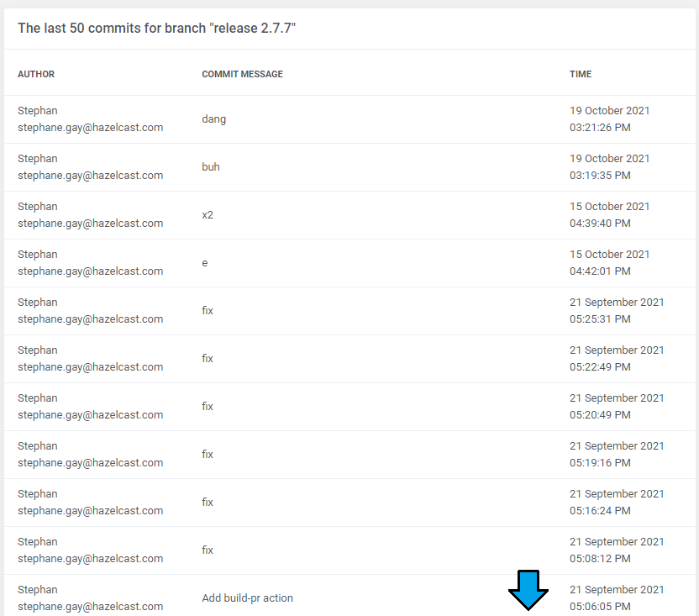
Task: Click the 05:19:16 PM timestamp
Action: click(600, 462)
